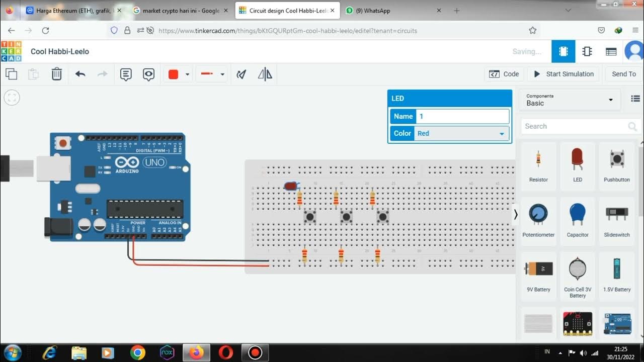
Task: Select the 1.5V Battery component
Action: (617, 276)
